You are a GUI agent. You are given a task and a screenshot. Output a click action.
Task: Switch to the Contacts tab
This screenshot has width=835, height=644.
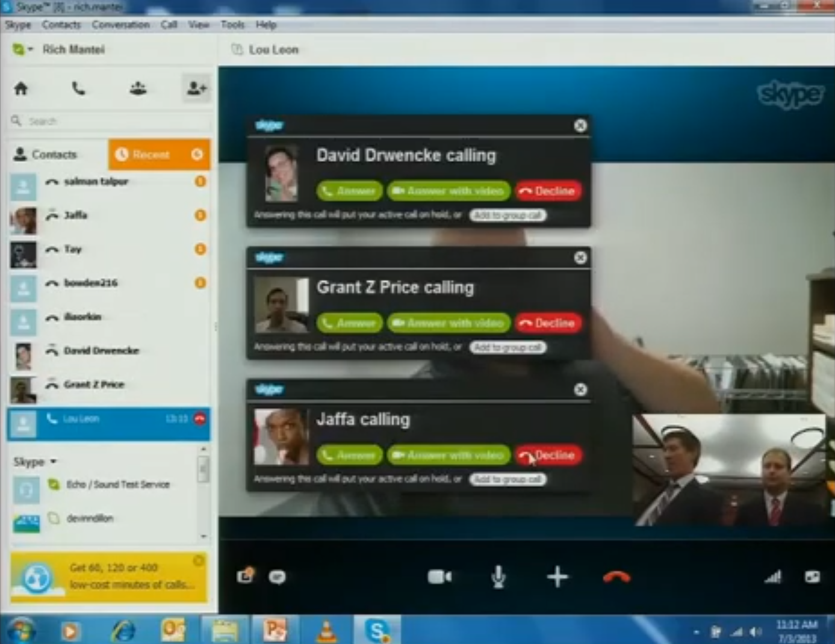[x=58, y=155]
